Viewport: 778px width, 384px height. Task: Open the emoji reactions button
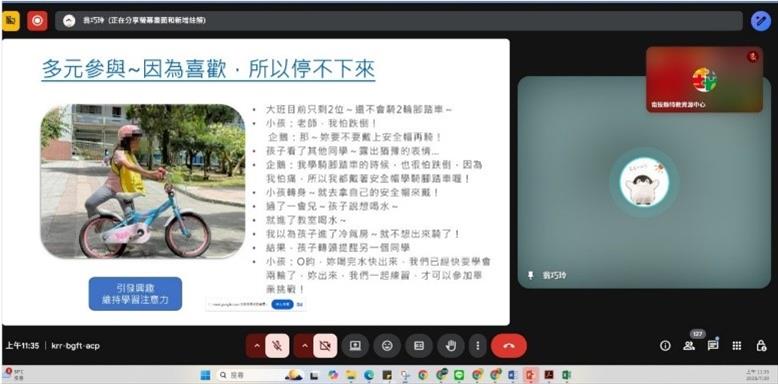(387, 346)
